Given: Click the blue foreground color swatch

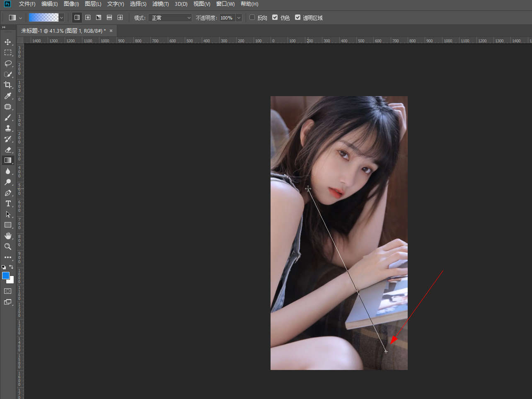Looking at the screenshot, I should [x=5, y=276].
